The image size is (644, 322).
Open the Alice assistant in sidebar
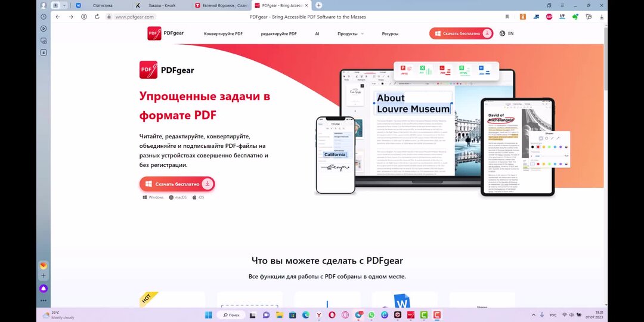[44, 289]
